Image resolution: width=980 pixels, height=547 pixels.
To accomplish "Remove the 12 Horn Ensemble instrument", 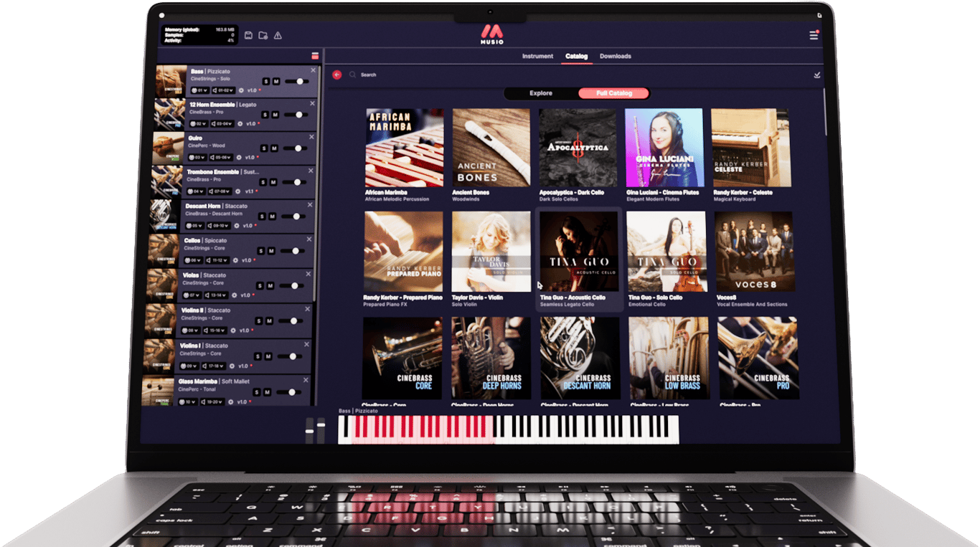I will pos(312,103).
